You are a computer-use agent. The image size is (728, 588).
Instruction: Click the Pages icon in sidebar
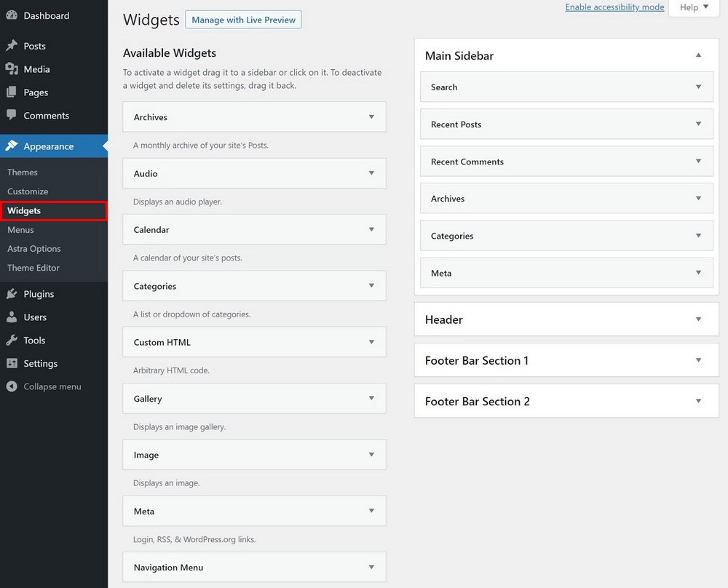pyautogui.click(x=12, y=92)
